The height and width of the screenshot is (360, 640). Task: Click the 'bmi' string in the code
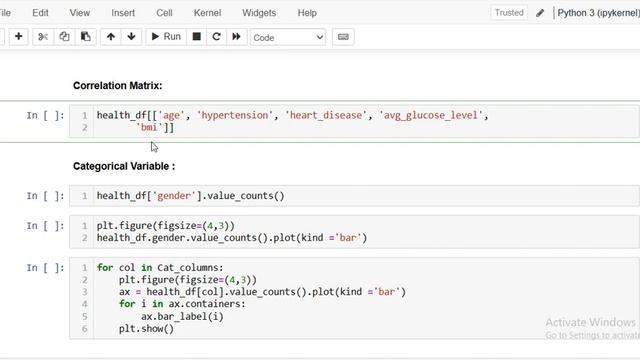tap(149, 127)
